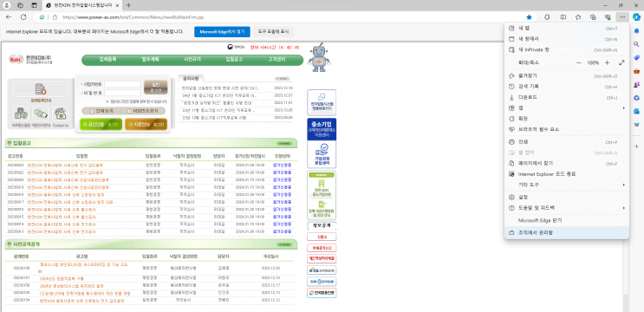Click the 업체등록안내 document icon
644x312 pixels.
point(40,89)
